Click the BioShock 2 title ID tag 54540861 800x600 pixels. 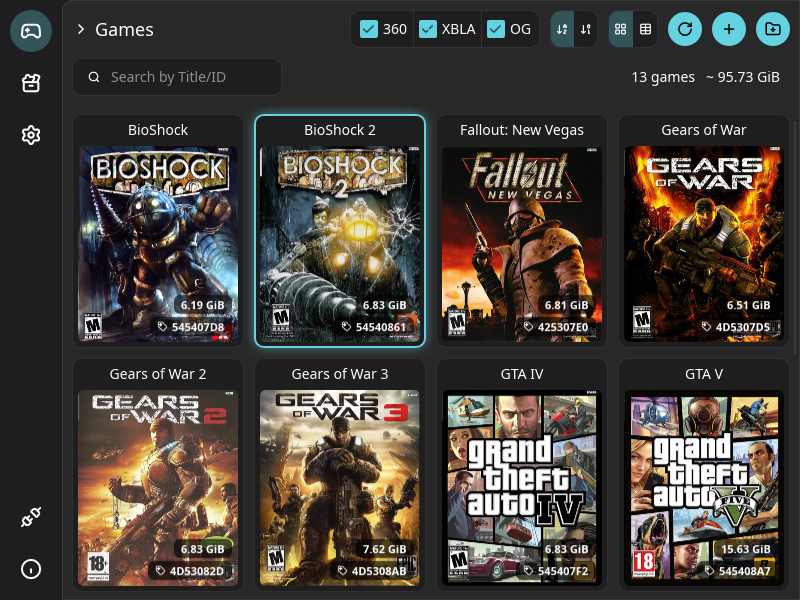pyautogui.click(x=374, y=327)
